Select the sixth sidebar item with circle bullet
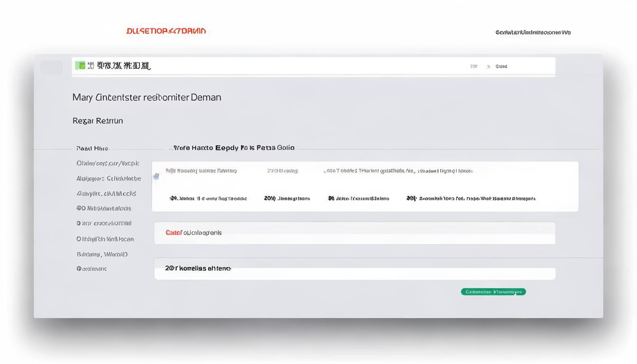The height and width of the screenshot is (364, 637). 105,239
